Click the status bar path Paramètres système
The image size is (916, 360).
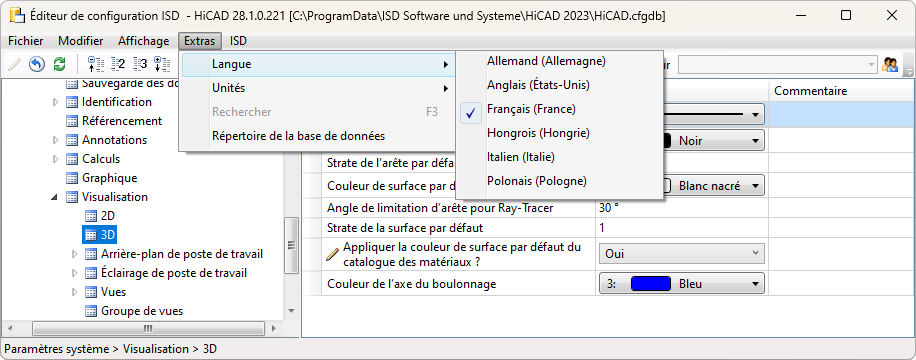(x=57, y=349)
